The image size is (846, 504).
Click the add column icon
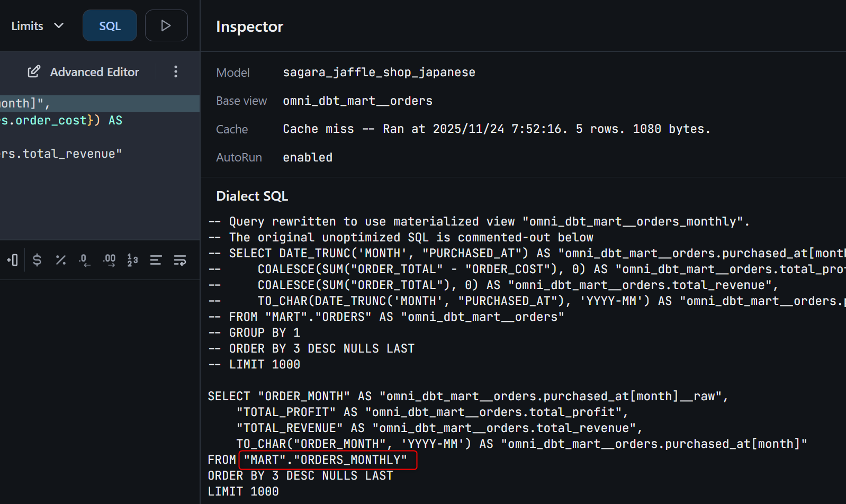[12, 260]
